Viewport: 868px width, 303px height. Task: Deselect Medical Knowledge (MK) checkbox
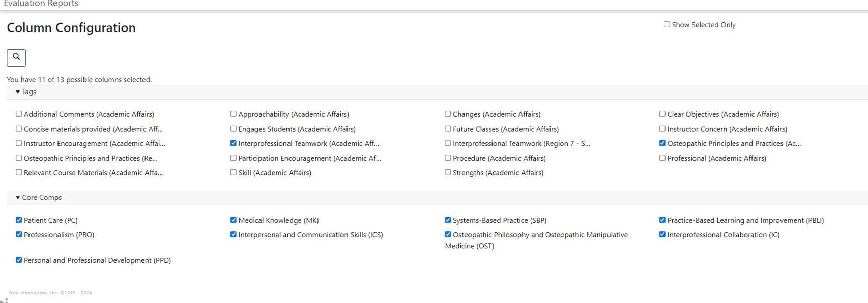pos(234,220)
